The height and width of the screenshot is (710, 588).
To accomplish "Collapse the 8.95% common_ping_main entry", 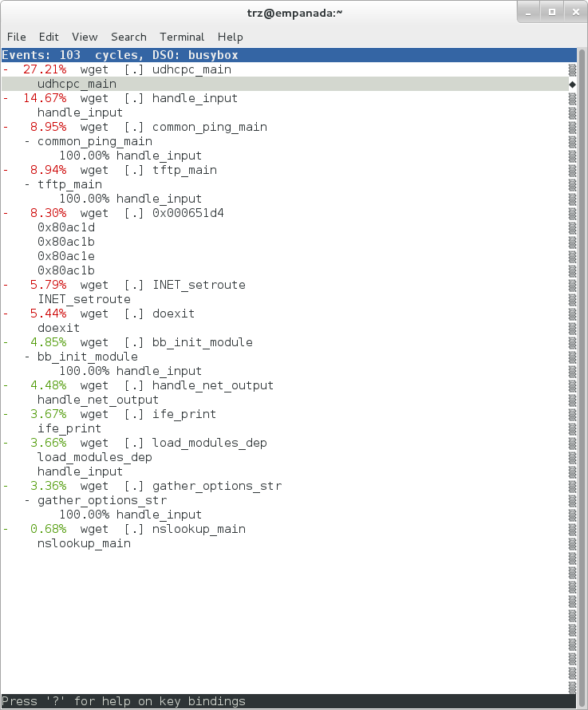I will [6, 127].
